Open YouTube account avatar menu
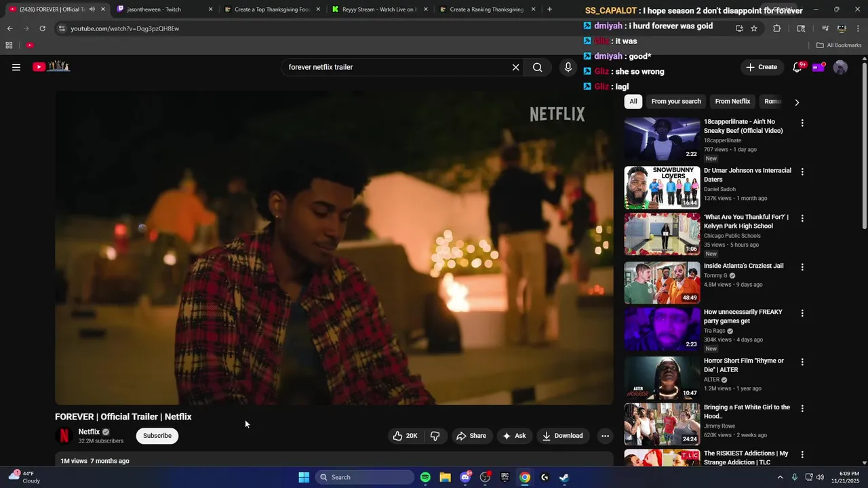Viewport: 868px width, 488px height. 840,67
